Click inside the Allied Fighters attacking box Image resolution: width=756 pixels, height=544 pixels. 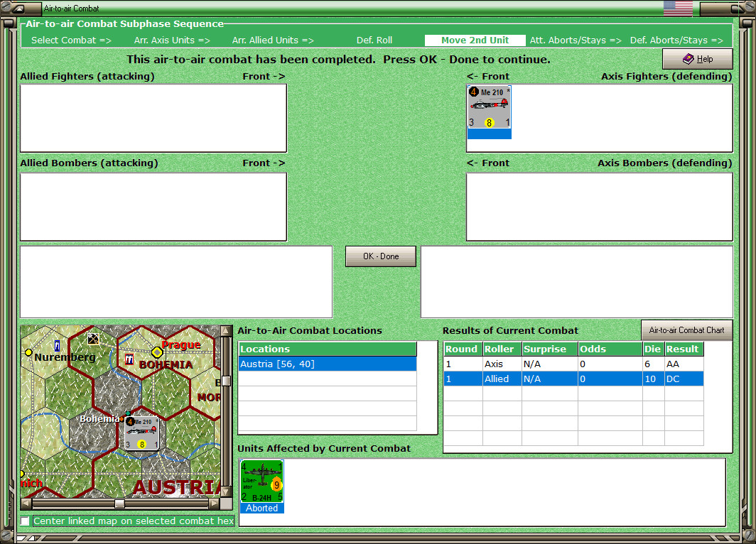(153, 118)
